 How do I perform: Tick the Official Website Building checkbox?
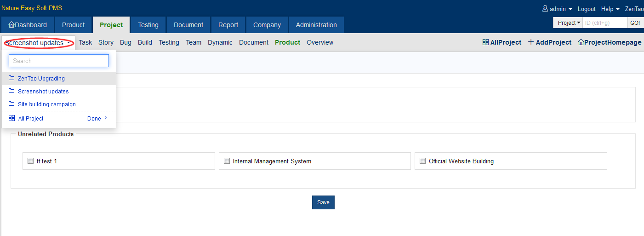(x=423, y=161)
